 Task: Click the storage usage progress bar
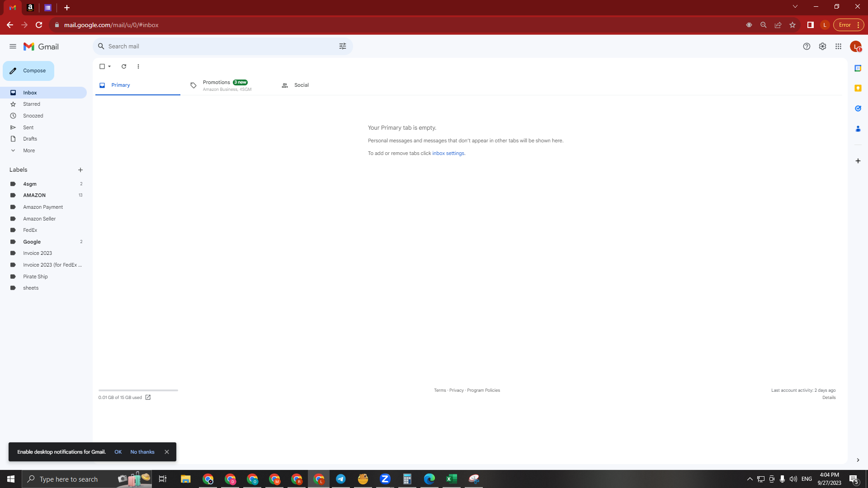(138, 390)
